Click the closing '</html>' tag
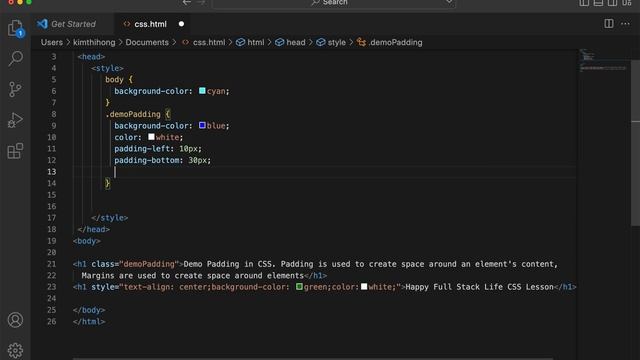 coord(89,322)
